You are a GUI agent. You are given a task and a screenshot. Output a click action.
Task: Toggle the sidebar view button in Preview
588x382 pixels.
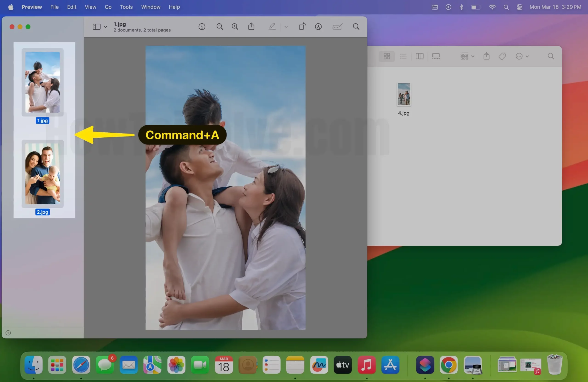point(96,27)
